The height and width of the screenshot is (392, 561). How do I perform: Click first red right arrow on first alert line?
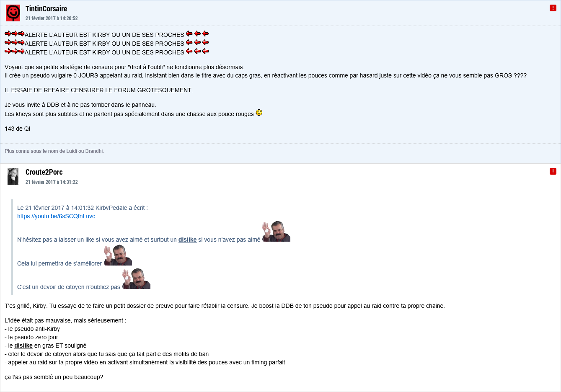(x=8, y=34)
